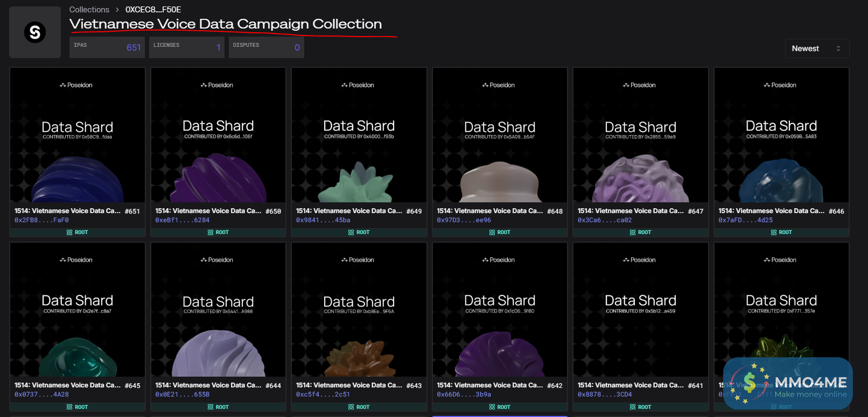This screenshot has height=417, width=868.
Task: Click the ROOT icon on card #641
Action: (633, 407)
